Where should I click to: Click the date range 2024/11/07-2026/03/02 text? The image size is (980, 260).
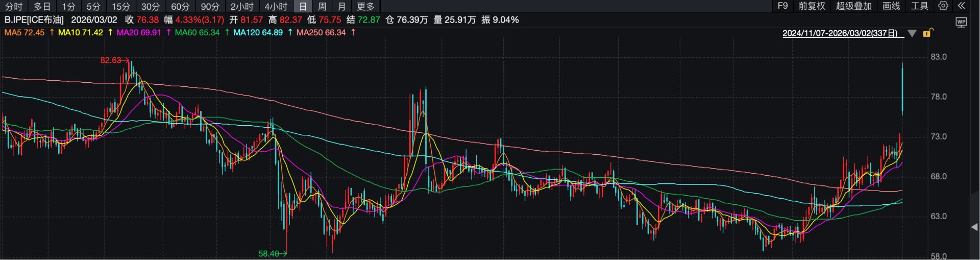coord(840,34)
